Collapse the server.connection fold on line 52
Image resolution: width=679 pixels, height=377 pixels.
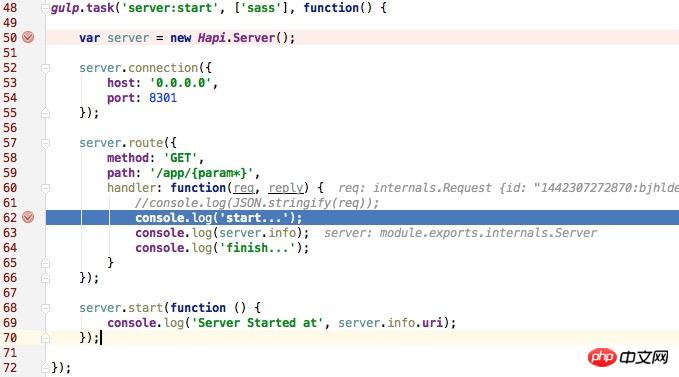(45, 68)
